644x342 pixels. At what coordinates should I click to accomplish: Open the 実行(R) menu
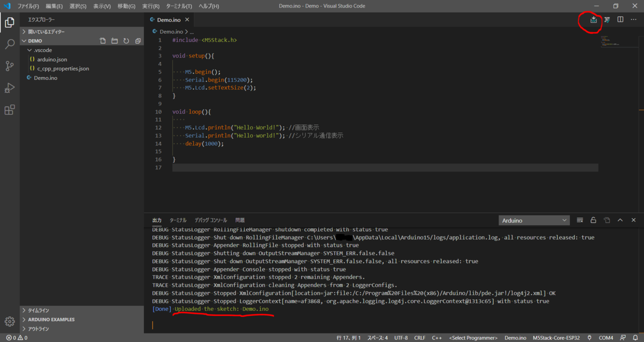pyautogui.click(x=151, y=6)
